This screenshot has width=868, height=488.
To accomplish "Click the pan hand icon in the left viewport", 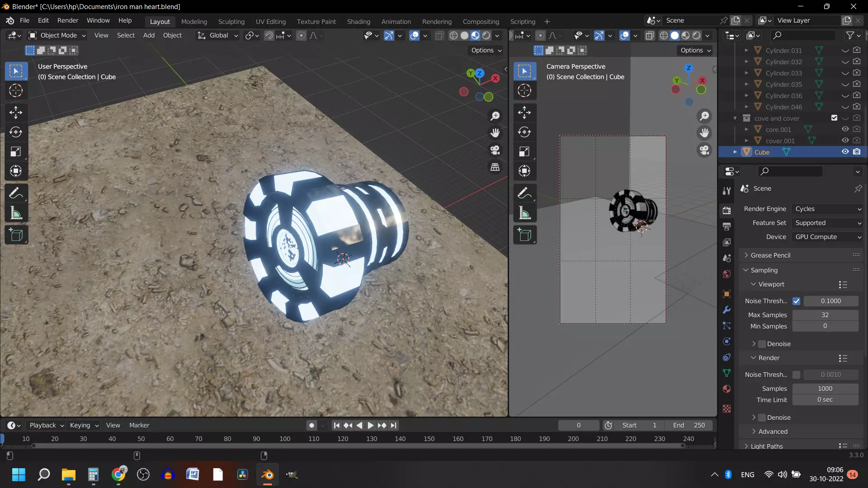I will (x=495, y=133).
